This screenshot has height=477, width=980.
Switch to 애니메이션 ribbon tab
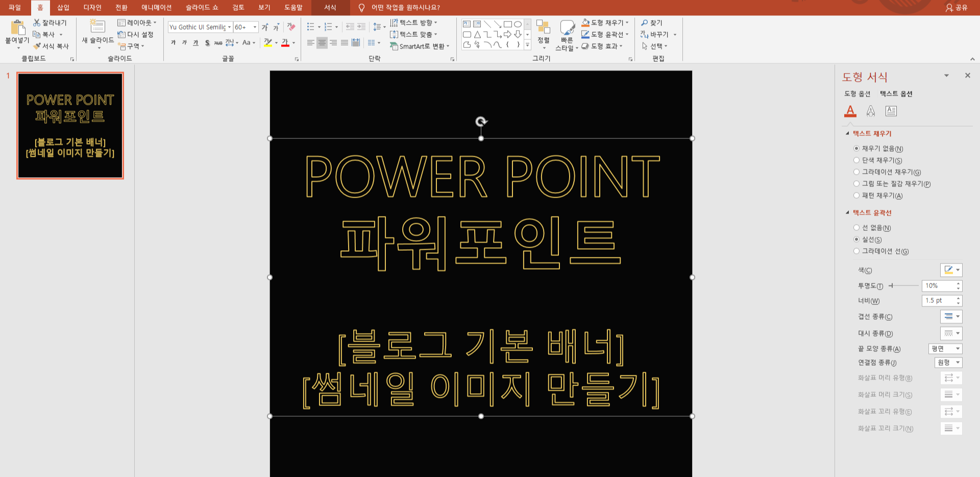click(x=157, y=8)
